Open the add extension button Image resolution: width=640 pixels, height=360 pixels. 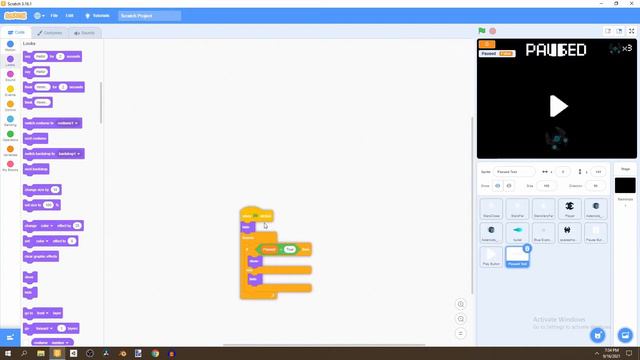tap(10, 338)
